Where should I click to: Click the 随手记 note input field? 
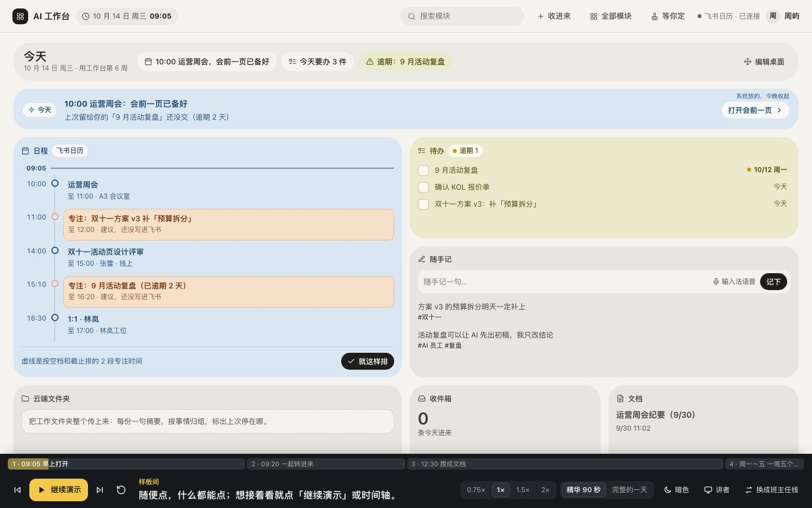tap(564, 282)
